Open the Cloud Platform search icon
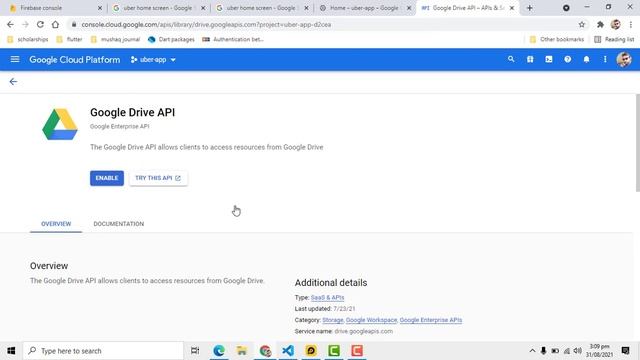 tap(511, 60)
